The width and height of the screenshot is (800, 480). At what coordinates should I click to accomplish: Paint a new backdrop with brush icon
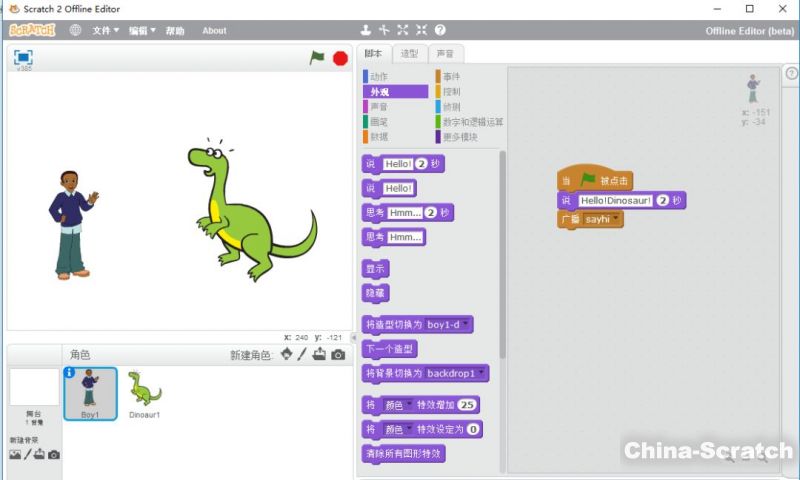[28, 455]
